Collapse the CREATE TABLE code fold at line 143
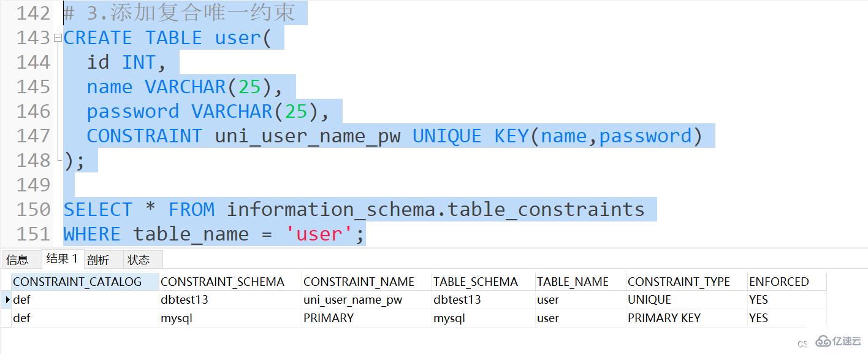Viewport: 868px width, 354px height. click(57, 37)
